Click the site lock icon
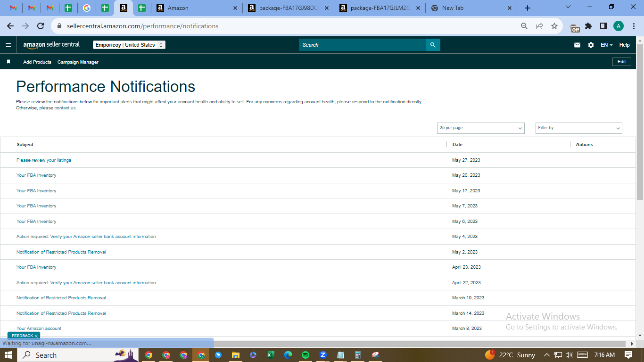This screenshot has height=362, width=644. [59, 26]
